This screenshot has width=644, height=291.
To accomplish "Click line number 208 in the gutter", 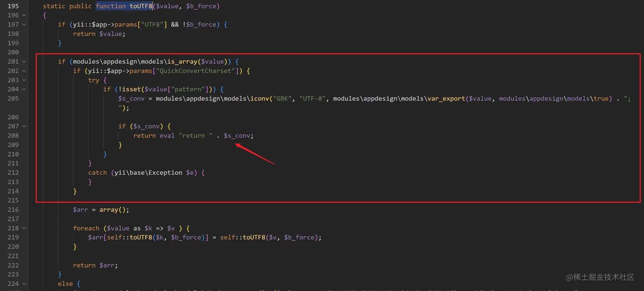I will (x=13, y=136).
